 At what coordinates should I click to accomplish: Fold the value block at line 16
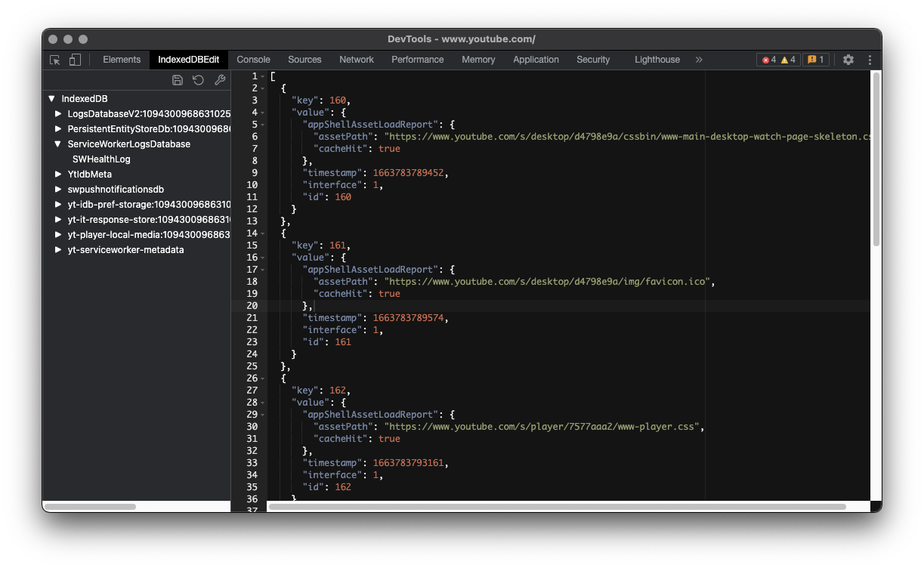263,258
